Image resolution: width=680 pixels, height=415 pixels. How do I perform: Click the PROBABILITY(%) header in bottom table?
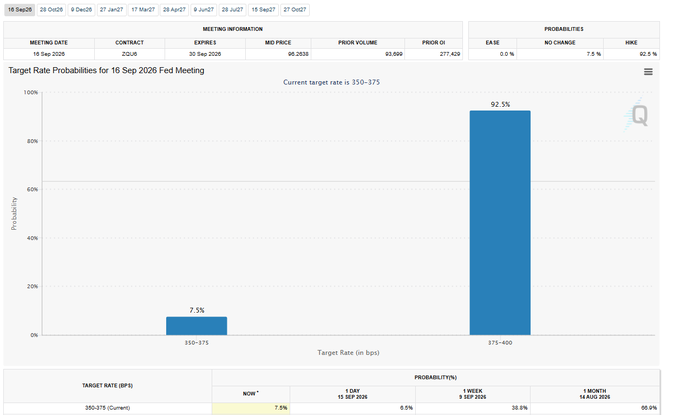pyautogui.click(x=435, y=377)
